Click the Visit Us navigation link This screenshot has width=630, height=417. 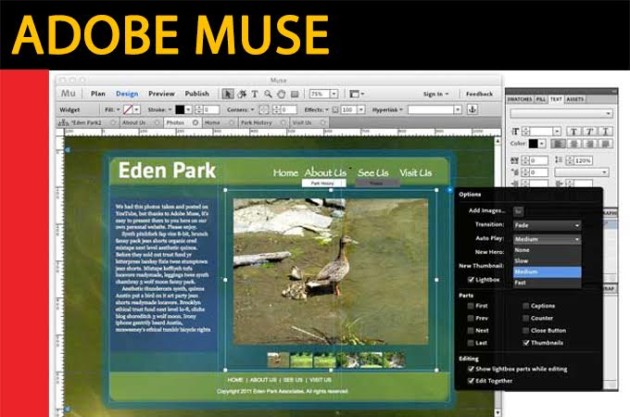pyautogui.click(x=415, y=173)
